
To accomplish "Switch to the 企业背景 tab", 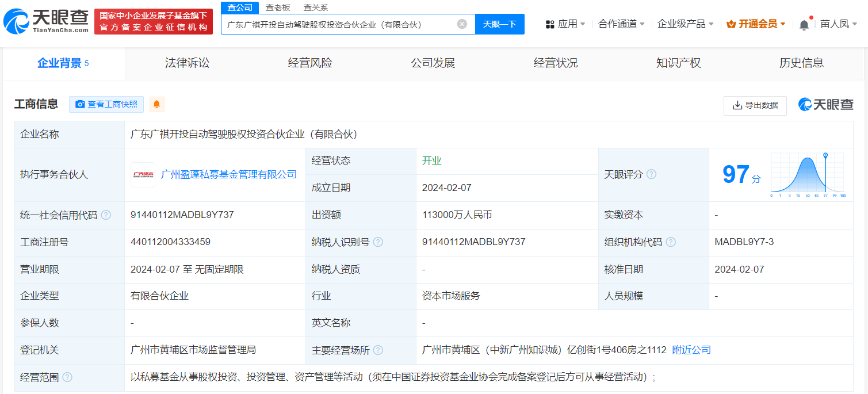I will [x=63, y=63].
